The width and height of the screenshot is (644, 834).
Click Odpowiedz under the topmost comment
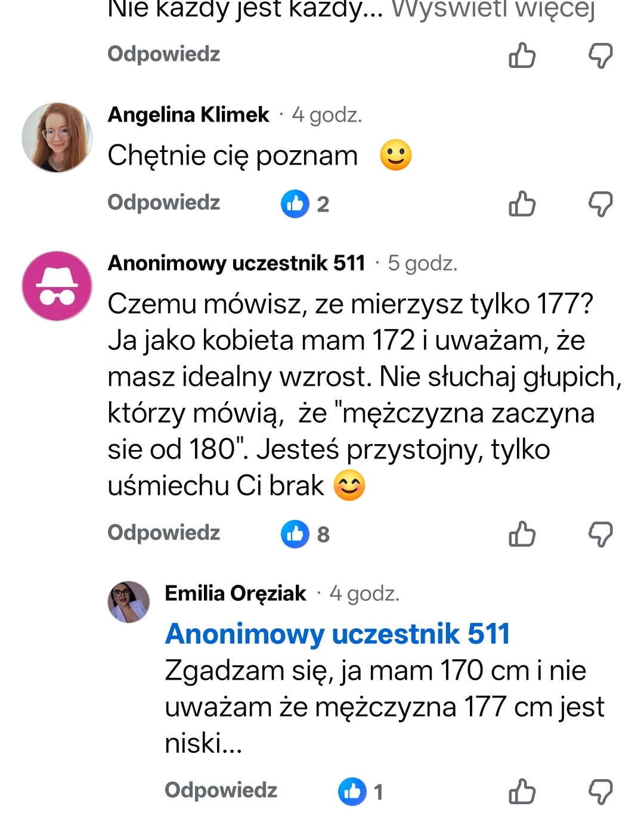click(x=163, y=54)
